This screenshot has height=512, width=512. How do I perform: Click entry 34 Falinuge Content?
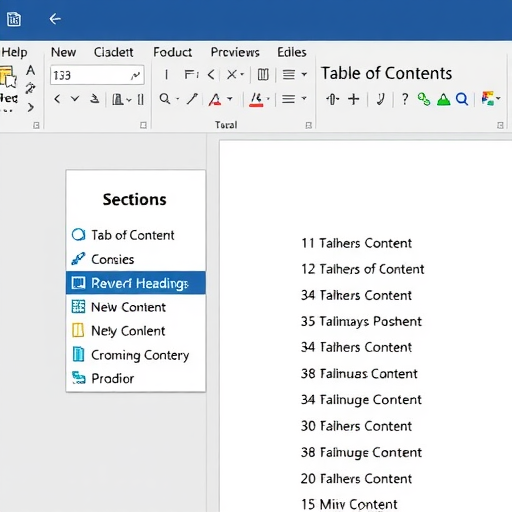coord(361,400)
